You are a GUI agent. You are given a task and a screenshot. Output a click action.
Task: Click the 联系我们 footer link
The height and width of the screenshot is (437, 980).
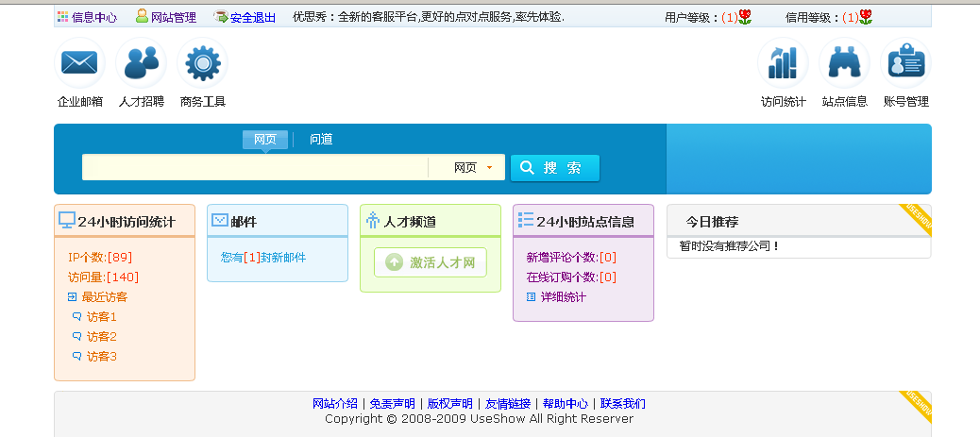tap(622, 404)
